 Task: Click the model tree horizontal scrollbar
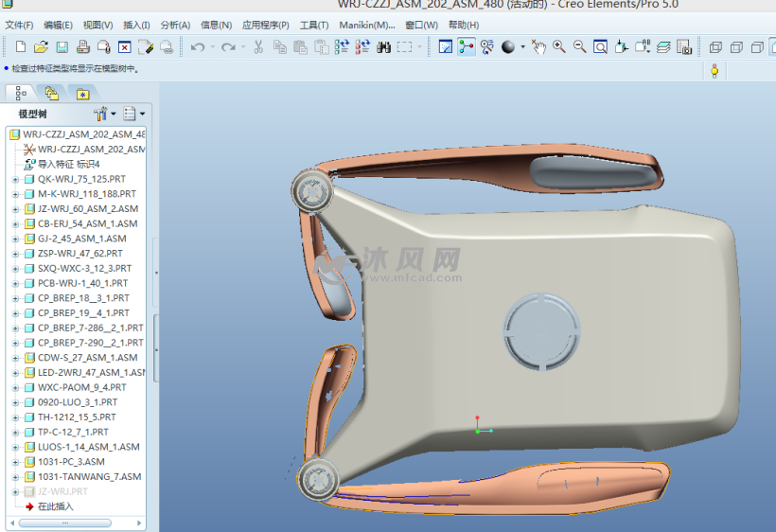click(x=66, y=523)
